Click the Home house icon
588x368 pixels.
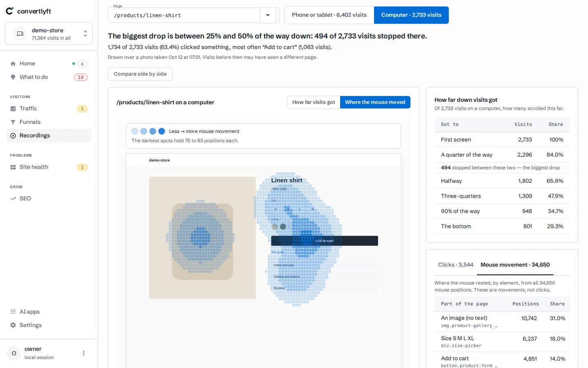(13, 64)
